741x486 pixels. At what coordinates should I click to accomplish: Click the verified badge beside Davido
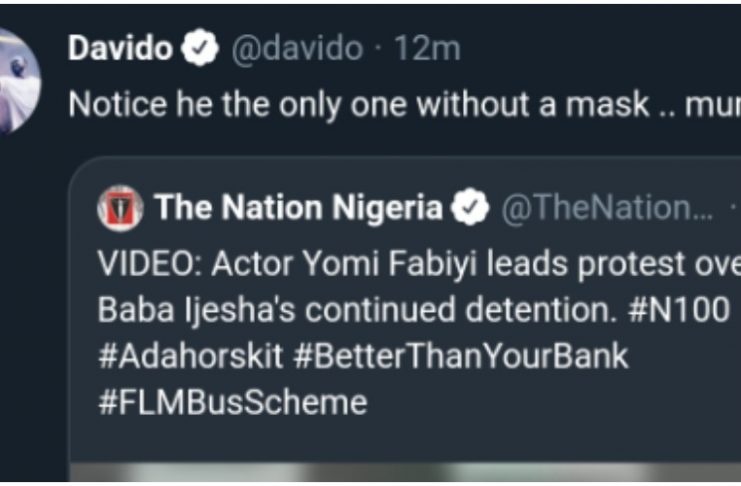201,51
